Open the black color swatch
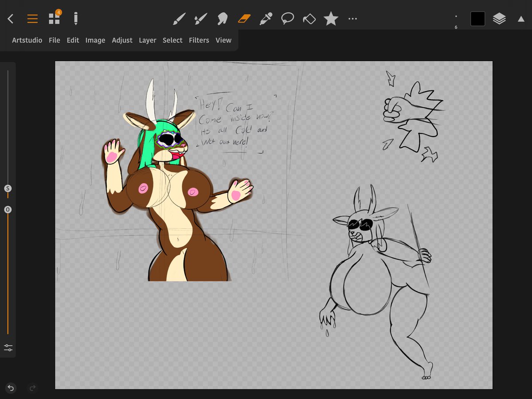This screenshot has width=532, height=399. (x=477, y=19)
